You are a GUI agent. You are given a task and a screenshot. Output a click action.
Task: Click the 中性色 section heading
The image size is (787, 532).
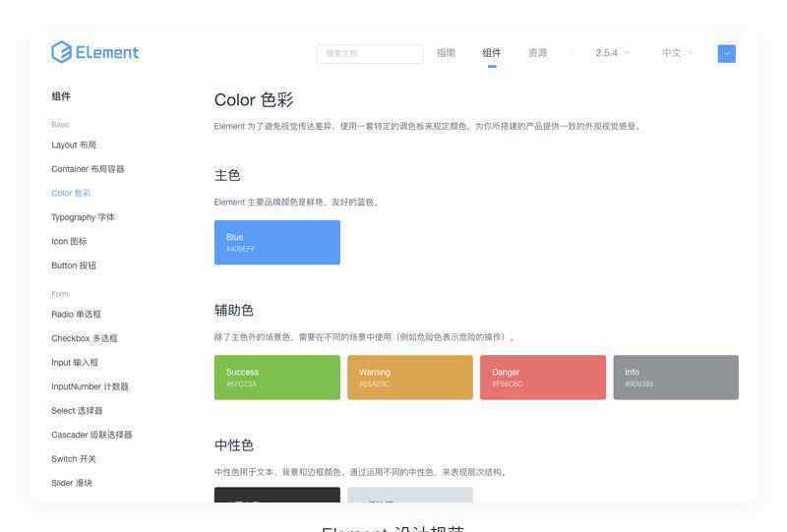coord(234,445)
